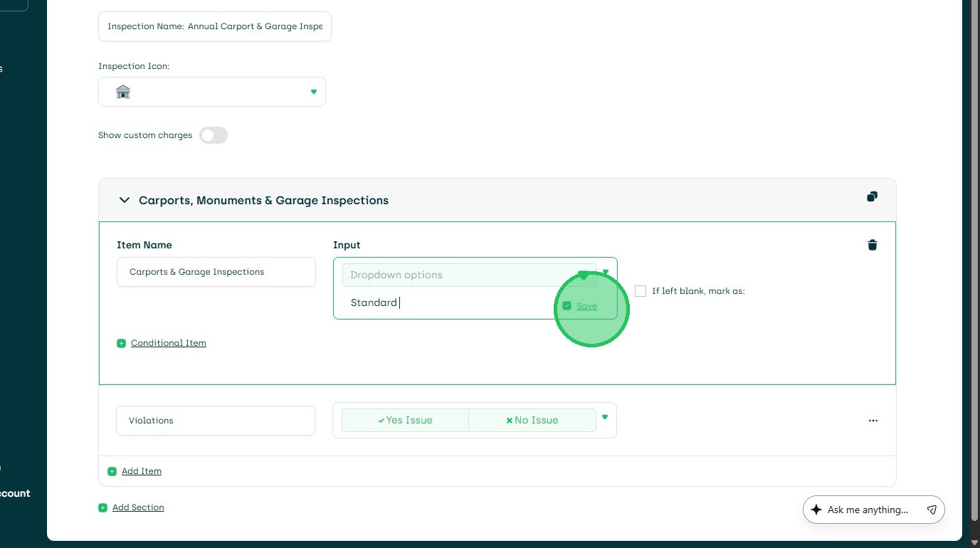This screenshot has width=980, height=548.
Task: Click the plus icon beside Add Section
Action: 102,507
